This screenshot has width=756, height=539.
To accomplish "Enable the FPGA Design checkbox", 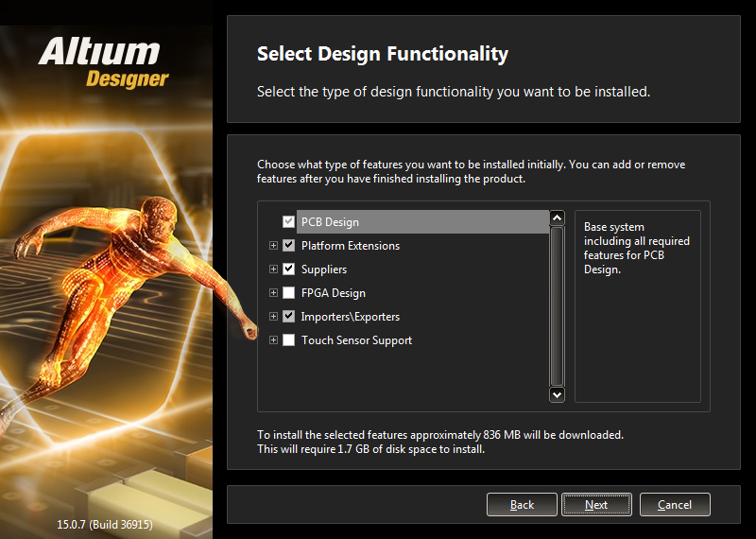I will coord(288,292).
